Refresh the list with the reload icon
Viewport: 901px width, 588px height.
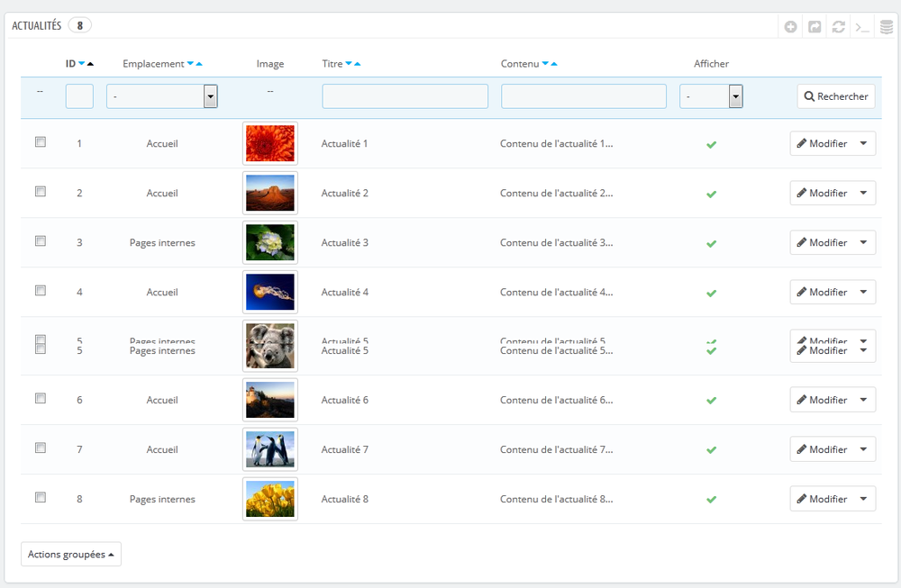(839, 27)
